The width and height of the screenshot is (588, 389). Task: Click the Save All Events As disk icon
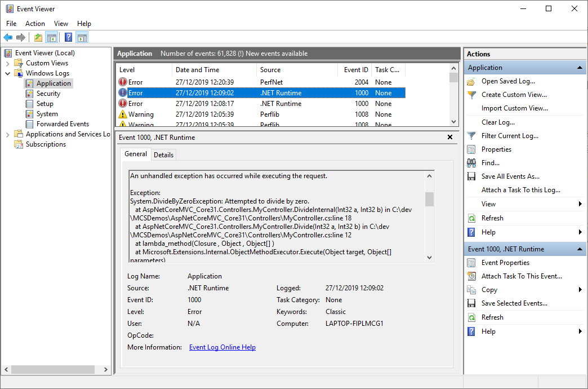click(471, 176)
